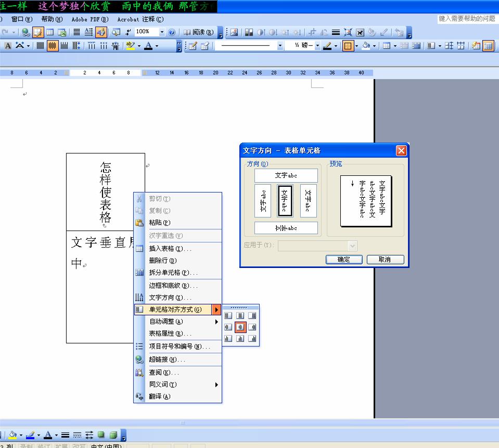Select horizontal 文字abc text direction option
The width and height of the screenshot is (499, 448).
[286, 175]
